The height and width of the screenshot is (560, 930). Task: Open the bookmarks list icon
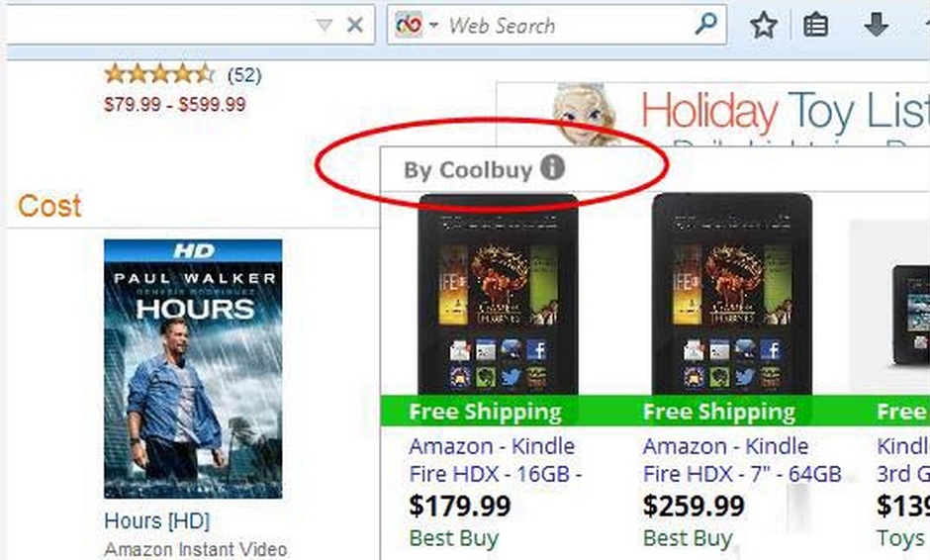[815, 26]
